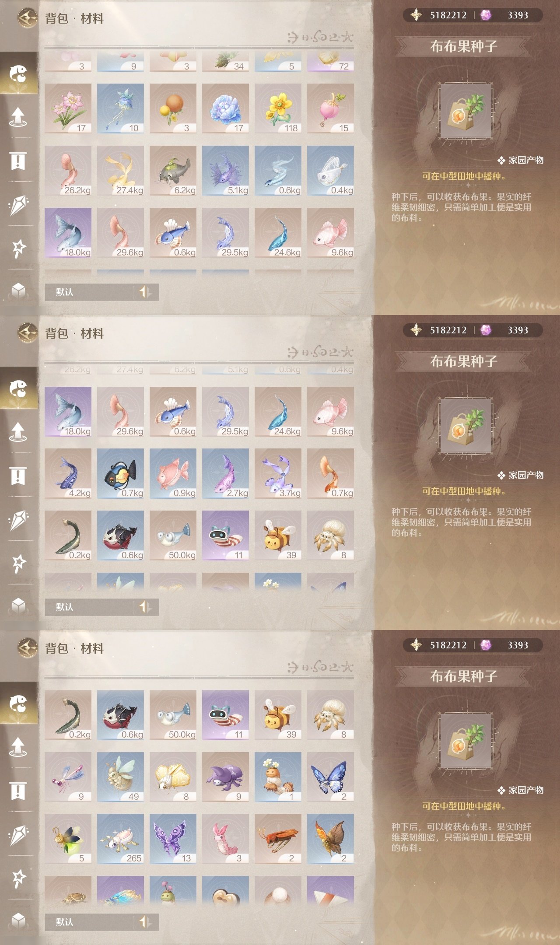Toggle sort order arrow beside 默认 below insects

(x=145, y=922)
